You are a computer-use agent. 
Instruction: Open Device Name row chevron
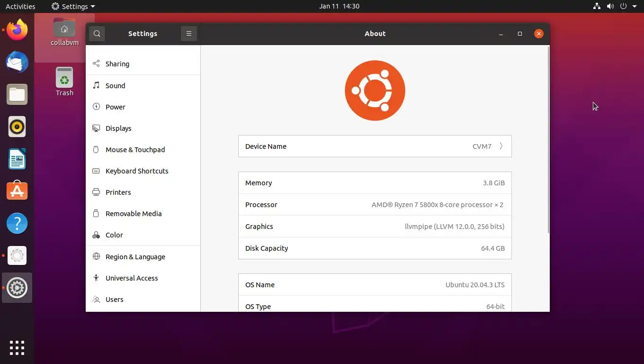tap(501, 146)
